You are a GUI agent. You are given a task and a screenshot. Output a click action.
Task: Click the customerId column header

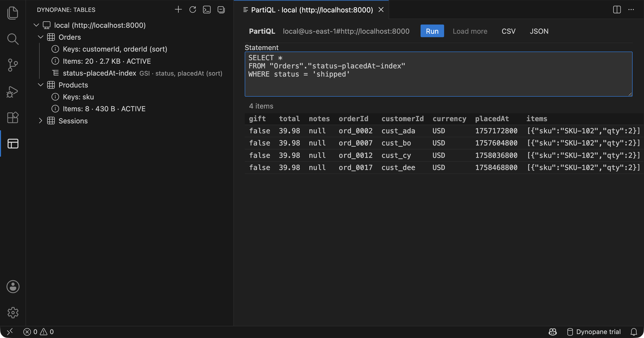click(x=402, y=119)
